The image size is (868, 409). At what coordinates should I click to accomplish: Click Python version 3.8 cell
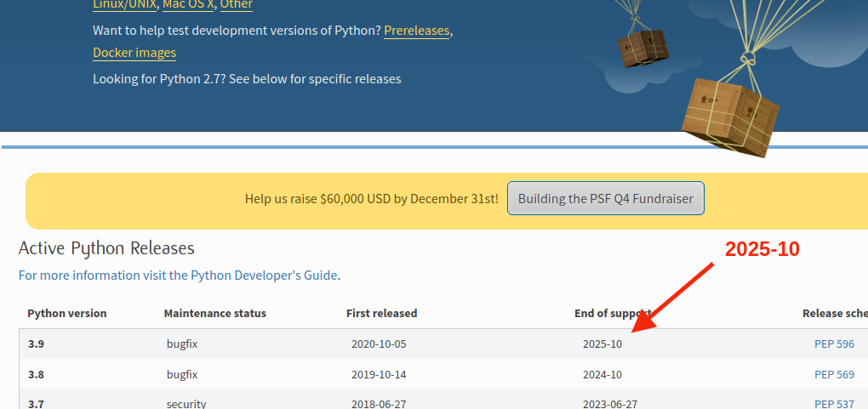coord(36,374)
